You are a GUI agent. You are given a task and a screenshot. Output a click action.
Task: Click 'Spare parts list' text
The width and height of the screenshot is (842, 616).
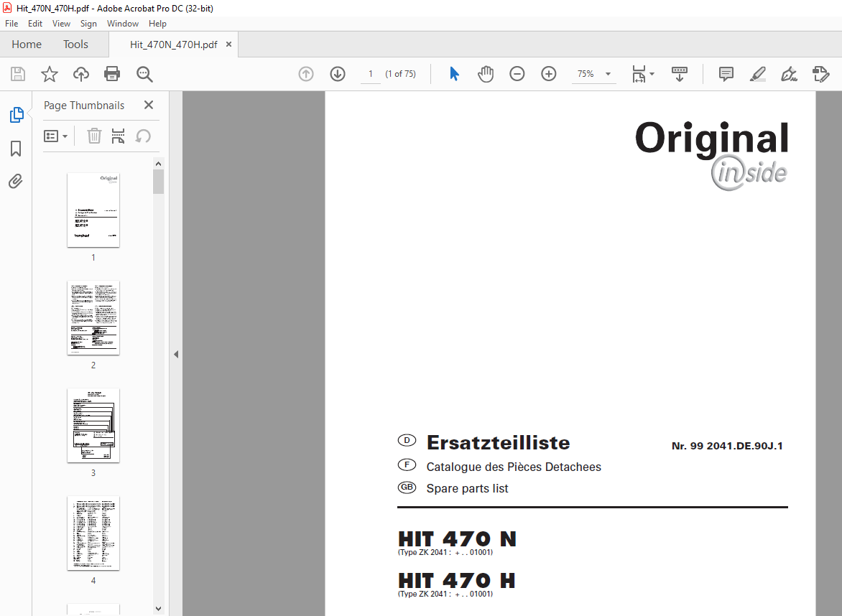pyautogui.click(x=467, y=488)
